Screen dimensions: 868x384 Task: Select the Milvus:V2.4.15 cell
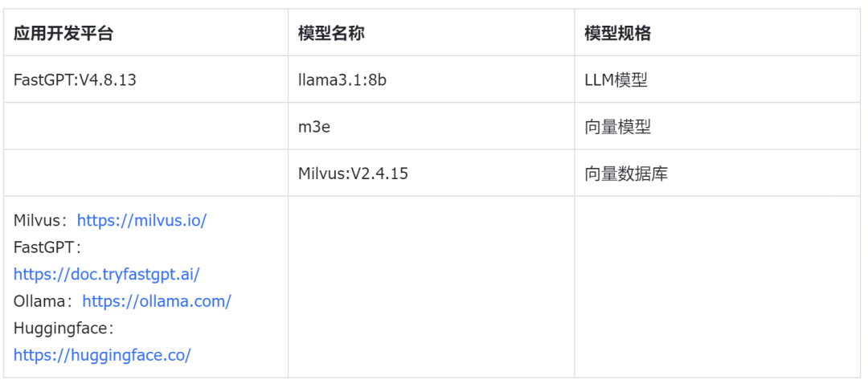tap(352, 174)
